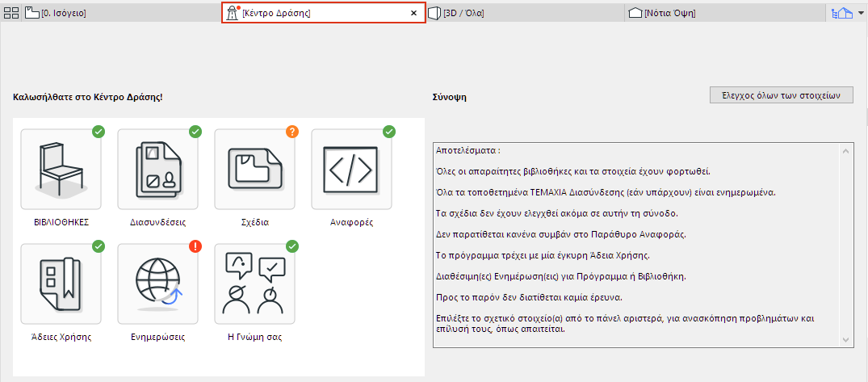Click the Καλωσήλθατε στο Κέντρο Δράσης heading
The height and width of the screenshot is (382, 868).
pyautogui.click(x=87, y=97)
